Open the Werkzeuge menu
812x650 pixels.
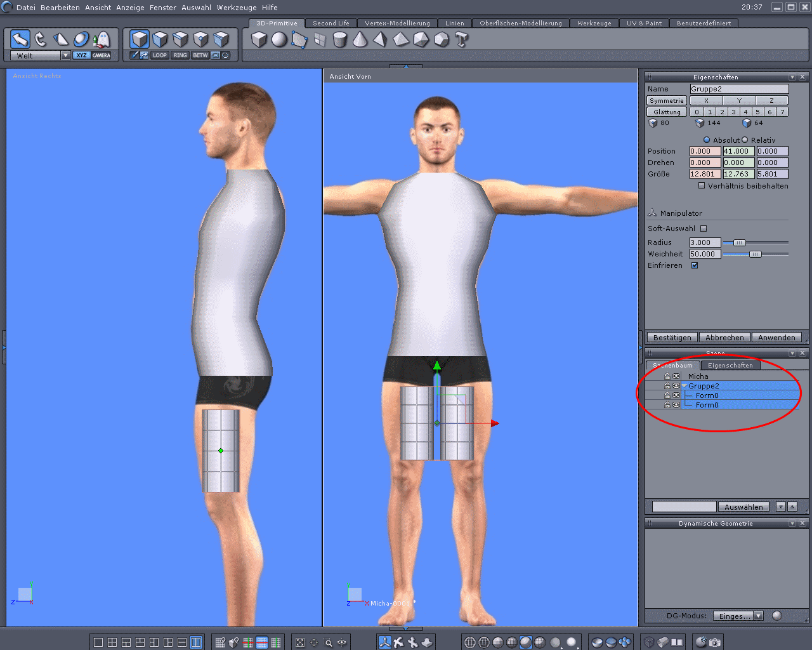[x=237, y=8]
